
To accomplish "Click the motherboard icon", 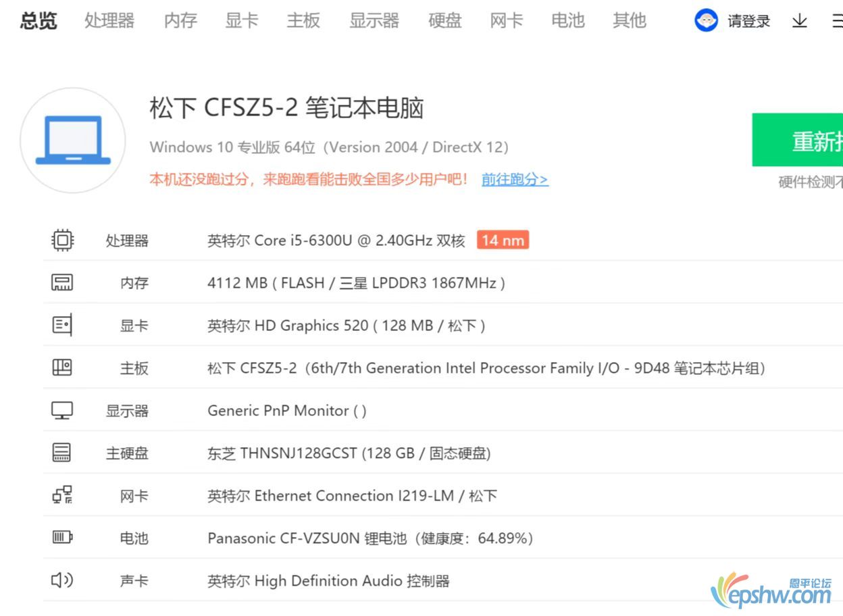I will (x=62, y=367).
